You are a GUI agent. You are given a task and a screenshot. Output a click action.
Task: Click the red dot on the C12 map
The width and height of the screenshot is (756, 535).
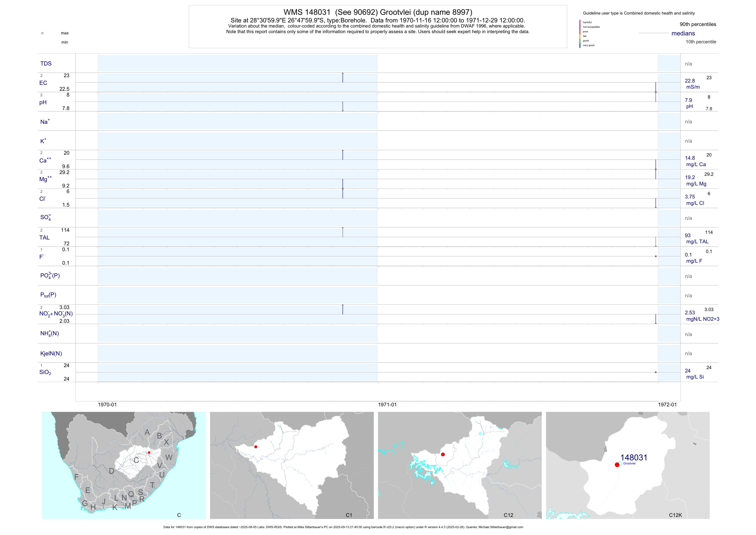[x=443, y=454]
